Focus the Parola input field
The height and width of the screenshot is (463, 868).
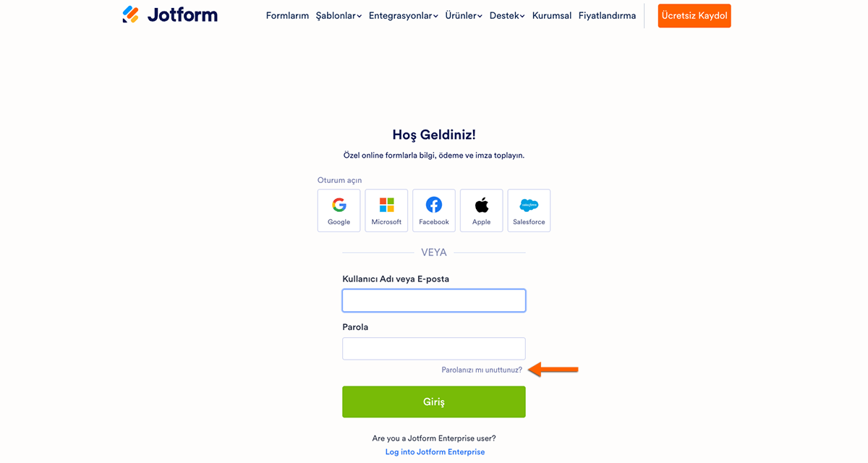[x=434, y=349]
